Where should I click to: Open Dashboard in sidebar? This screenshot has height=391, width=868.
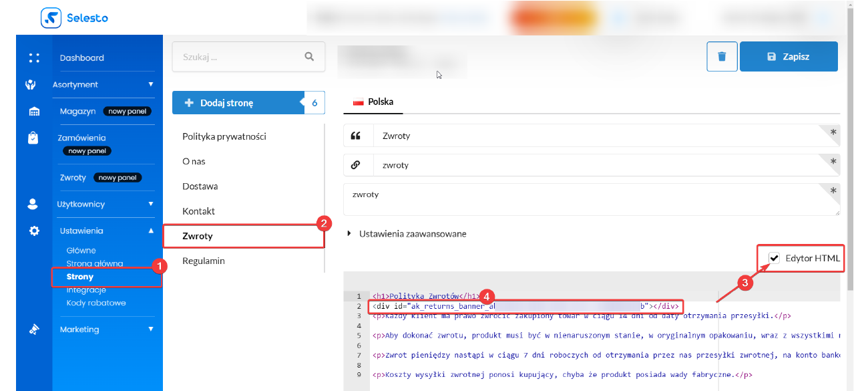(82, 58)
